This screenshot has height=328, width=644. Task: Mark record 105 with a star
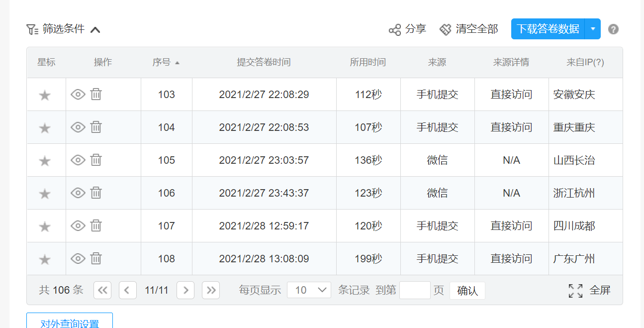45,161
